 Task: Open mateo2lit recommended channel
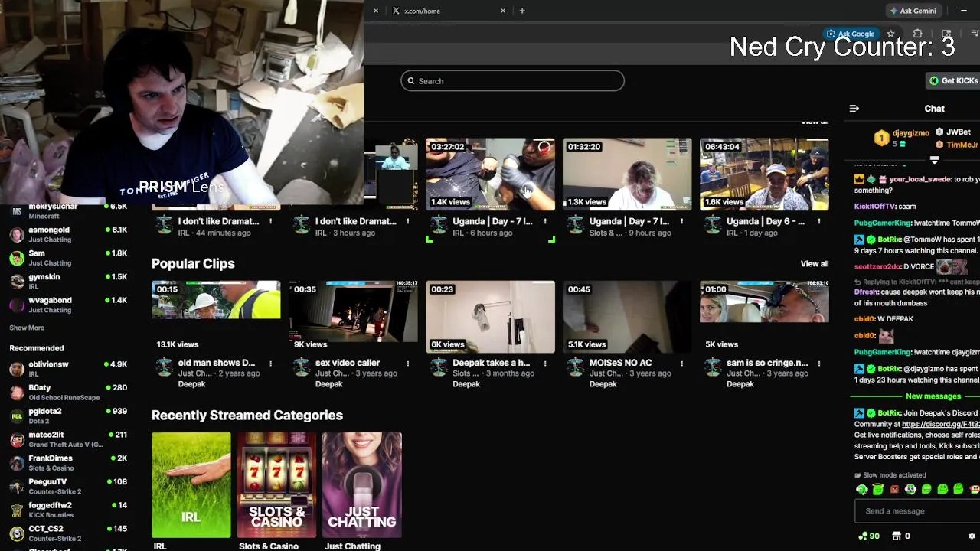pos(69,439)
